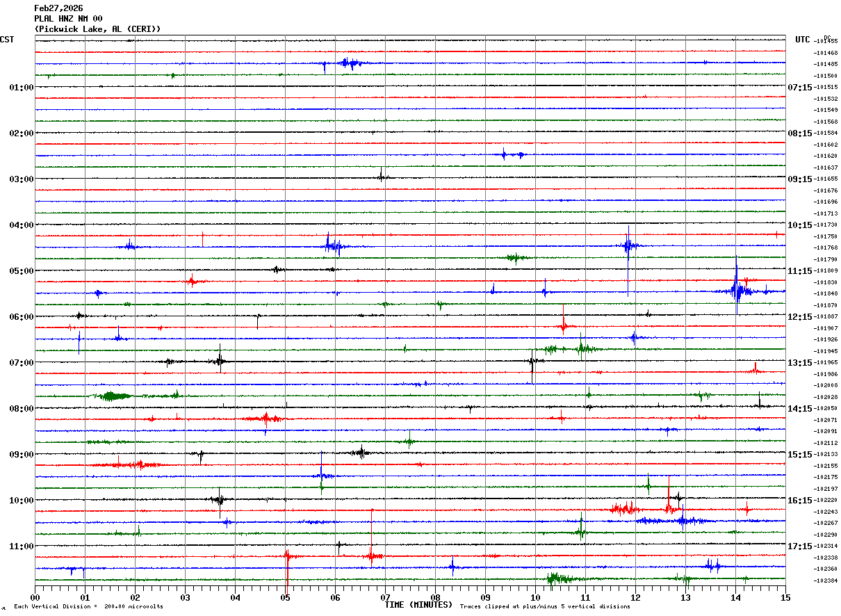Click the CST time zone label
This screenshot has width=841, height=616.
[7, 40]
